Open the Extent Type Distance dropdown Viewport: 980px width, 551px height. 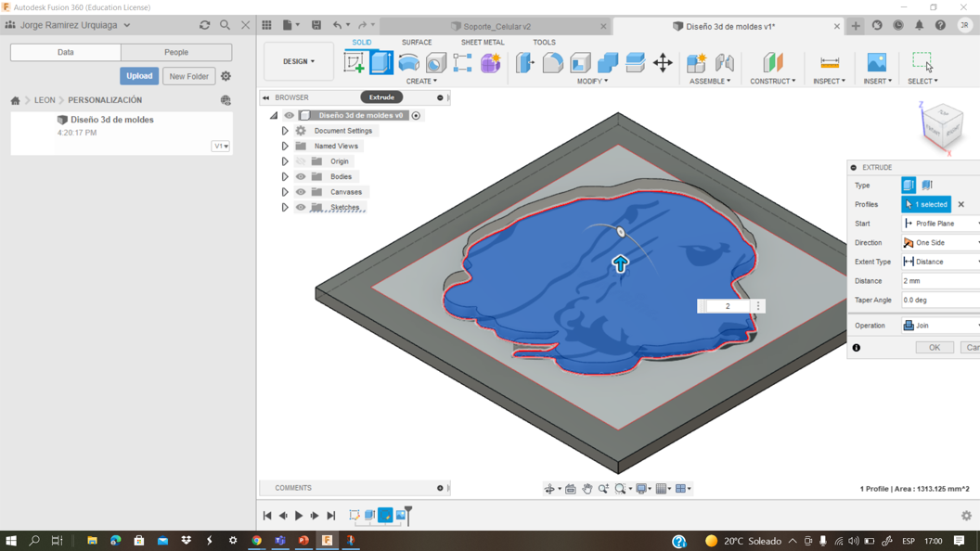pos(941,262)
